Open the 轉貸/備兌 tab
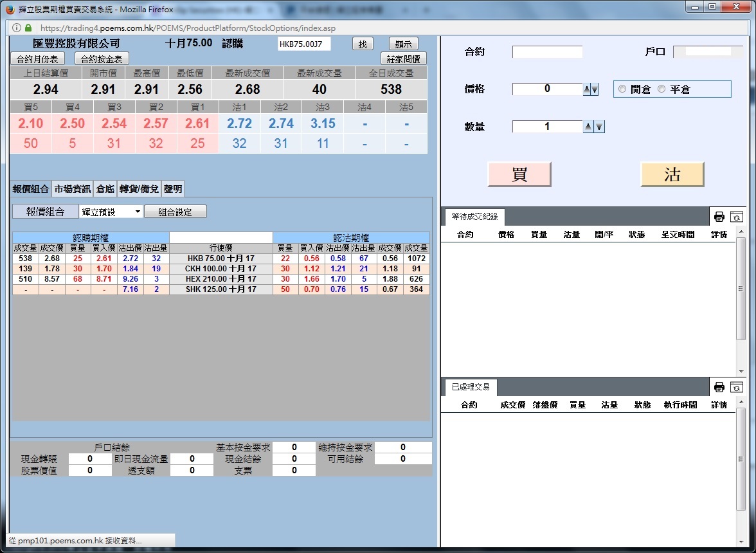 [x=138, y=189]
